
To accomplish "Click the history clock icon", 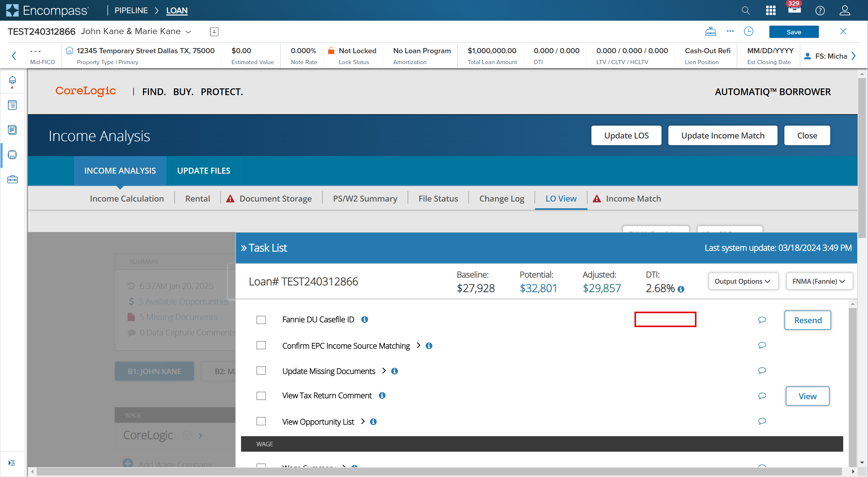I will coord(748,31).
